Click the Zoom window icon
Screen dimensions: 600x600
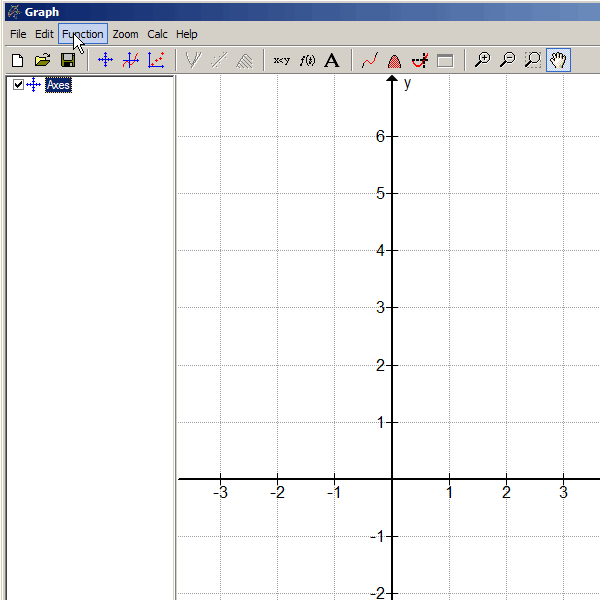532,60
